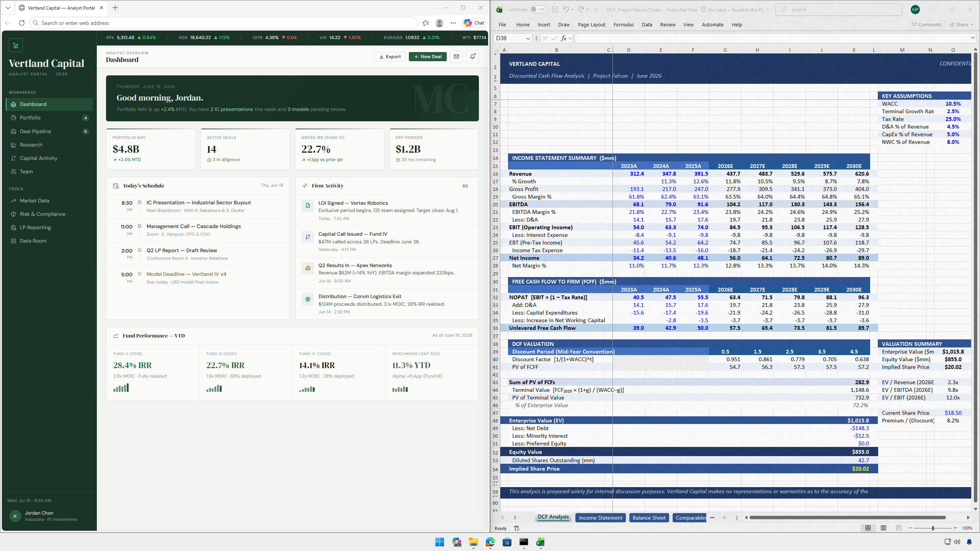Image resolution: width=980 pixels, height=551 pixels.
Task: Open the notifications bell on dashboard
Action: point(472,57)
